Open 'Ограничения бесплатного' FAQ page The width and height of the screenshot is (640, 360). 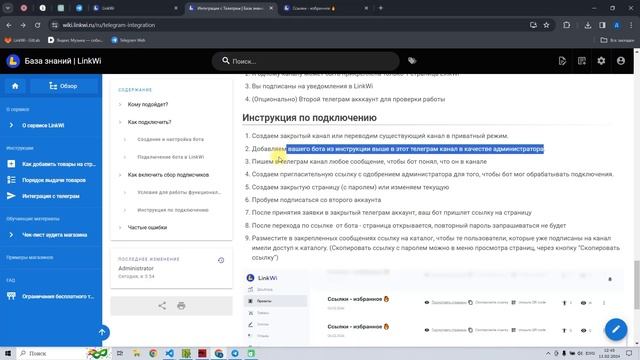click(51, 296)
